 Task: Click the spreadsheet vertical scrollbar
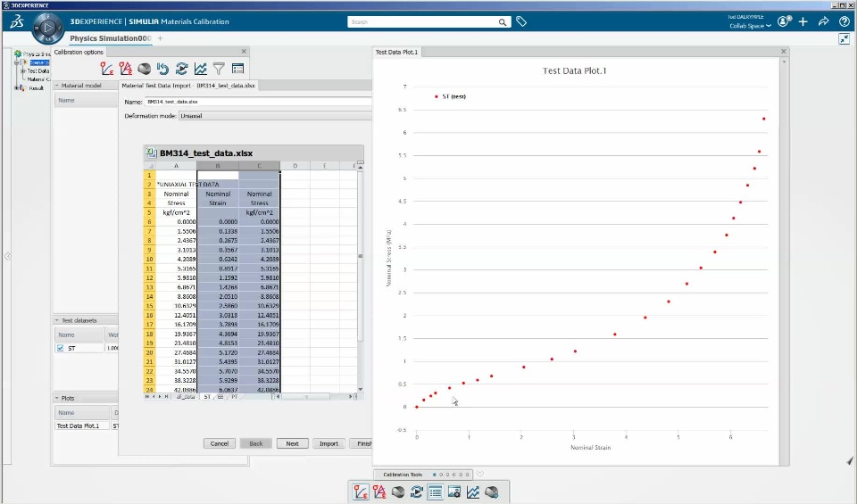tap(360, 276)
